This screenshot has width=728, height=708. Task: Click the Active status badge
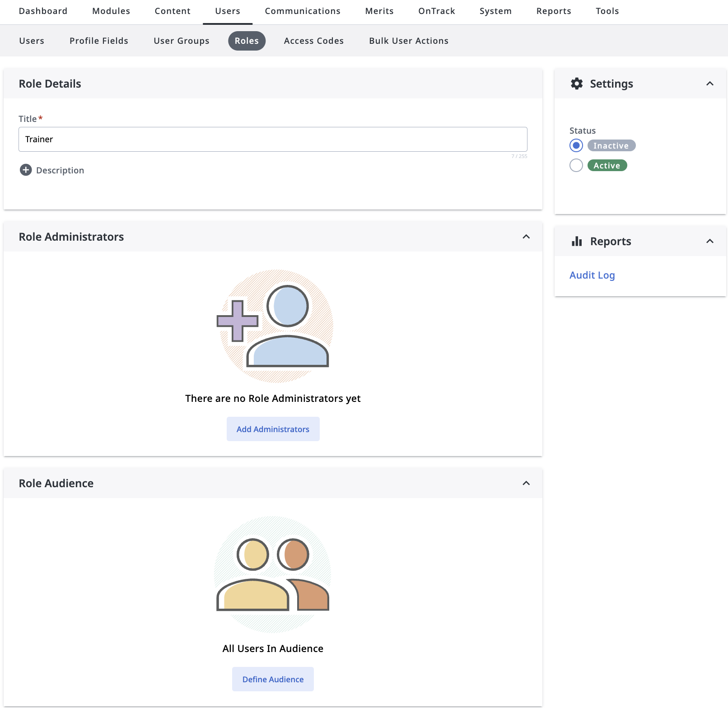pyautogui.click(x=607, y=165)
